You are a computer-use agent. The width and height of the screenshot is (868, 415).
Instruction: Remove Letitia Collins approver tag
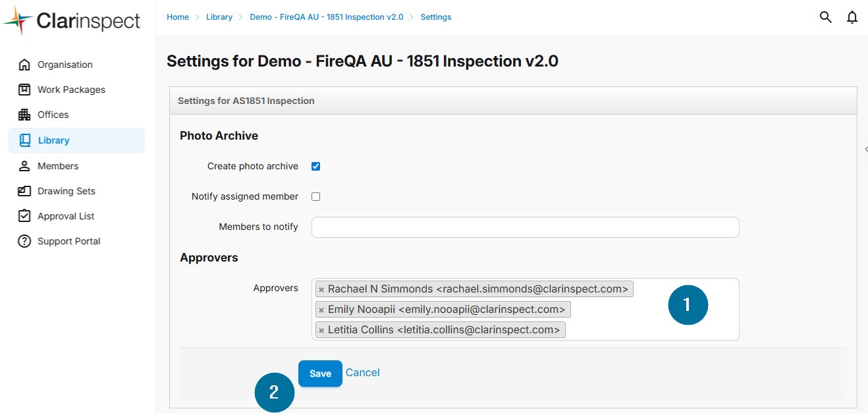(321, 330)
